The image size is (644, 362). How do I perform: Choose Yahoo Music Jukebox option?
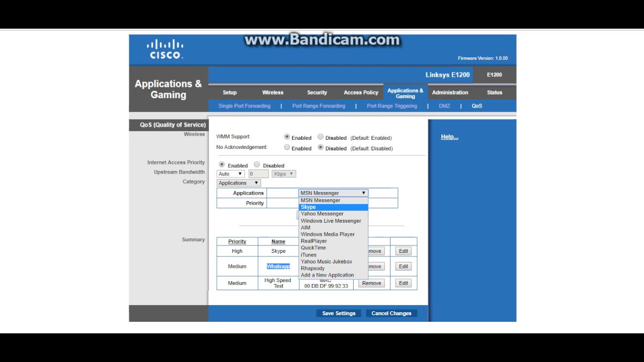(x=334, y=261)
